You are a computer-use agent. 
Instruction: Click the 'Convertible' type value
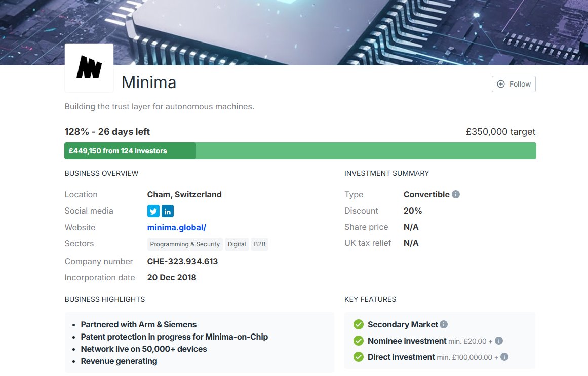(x=426, y=194)
